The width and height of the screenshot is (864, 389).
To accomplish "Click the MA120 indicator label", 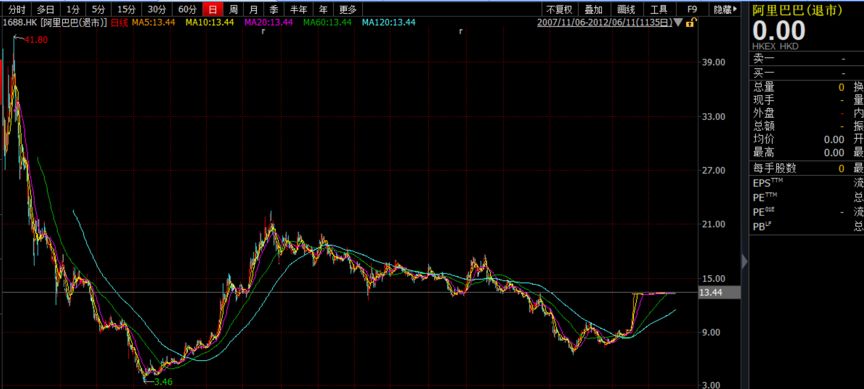I will 388,23.
